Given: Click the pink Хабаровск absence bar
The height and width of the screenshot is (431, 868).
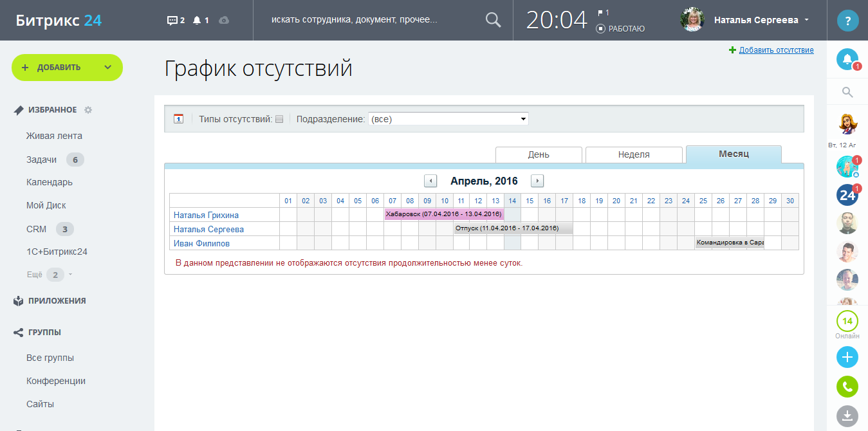Looking at the screenshot, I should [444, 214].
